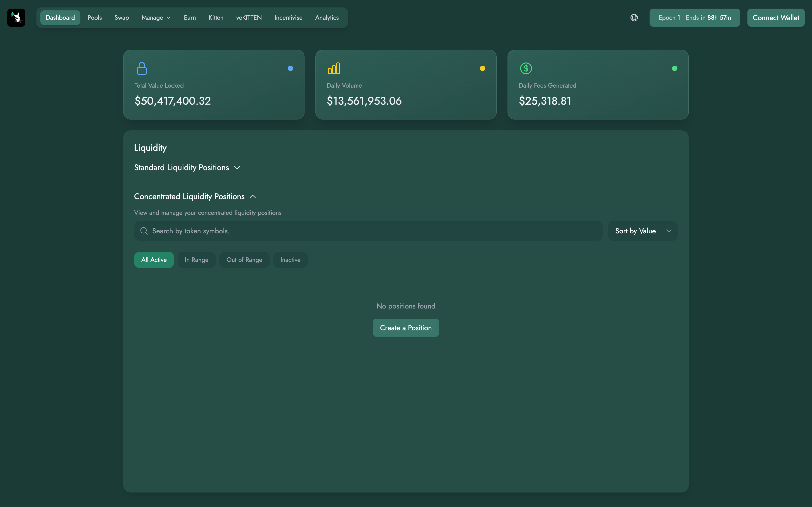Click the Kittenswap cat logo icon

16,17
